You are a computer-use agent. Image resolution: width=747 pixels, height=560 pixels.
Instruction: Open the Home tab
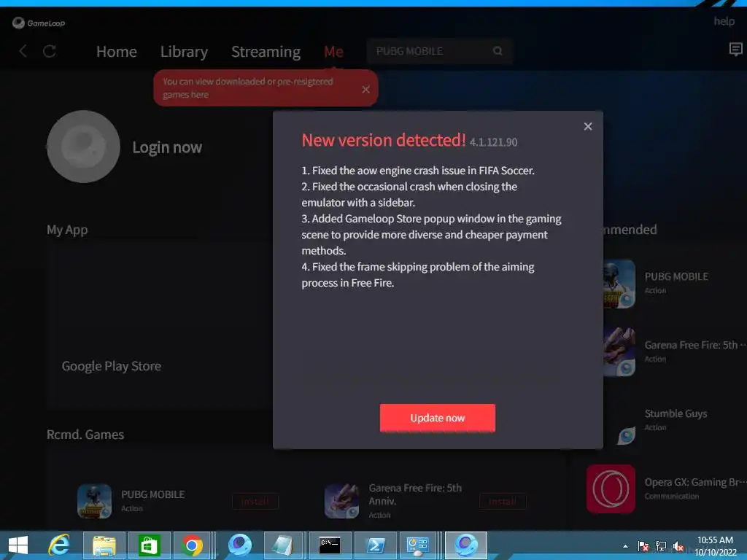(x=116, y=52)
